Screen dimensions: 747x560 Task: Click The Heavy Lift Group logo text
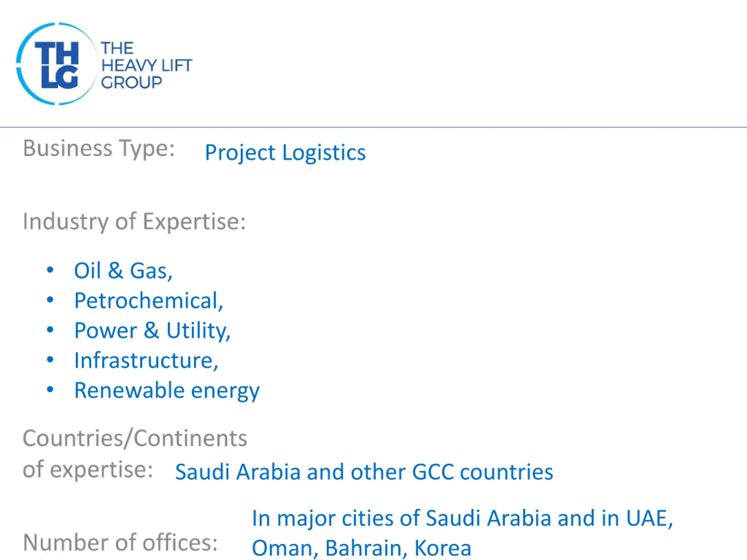(146, 66)
